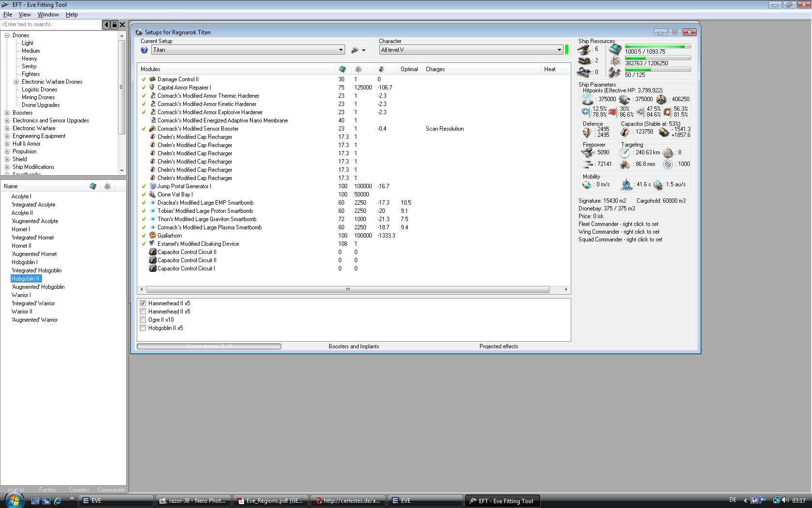Click the Defence tank icon
The width and height of the screenshot is (812, 508).
tap(587, 132)
